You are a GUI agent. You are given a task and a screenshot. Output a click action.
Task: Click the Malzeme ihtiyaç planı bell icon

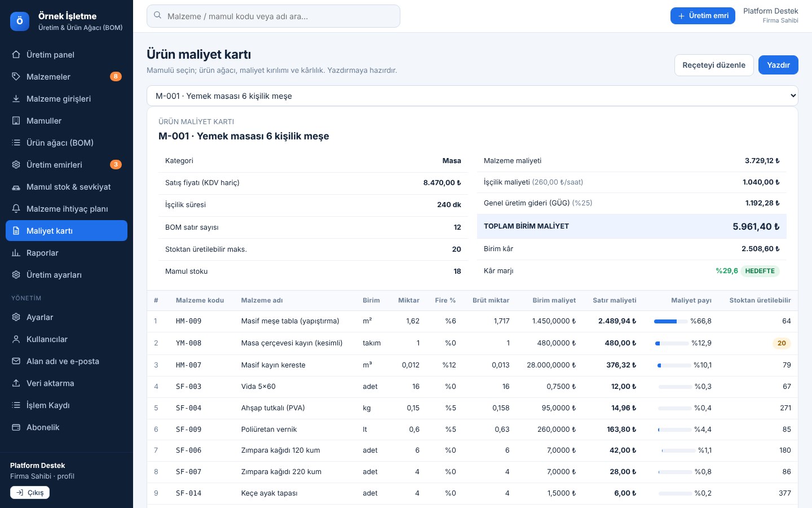[x=16, y=209]
